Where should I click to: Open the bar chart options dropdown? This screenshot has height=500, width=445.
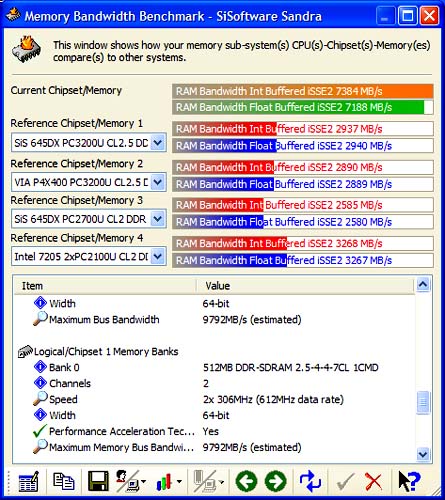tap(169, 482)
